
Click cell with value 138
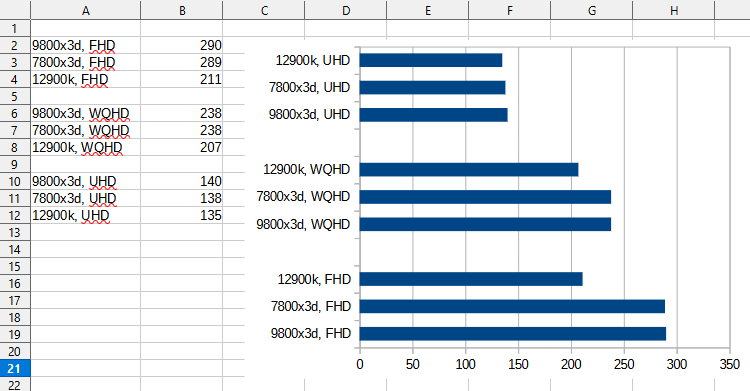coord(182,198)
